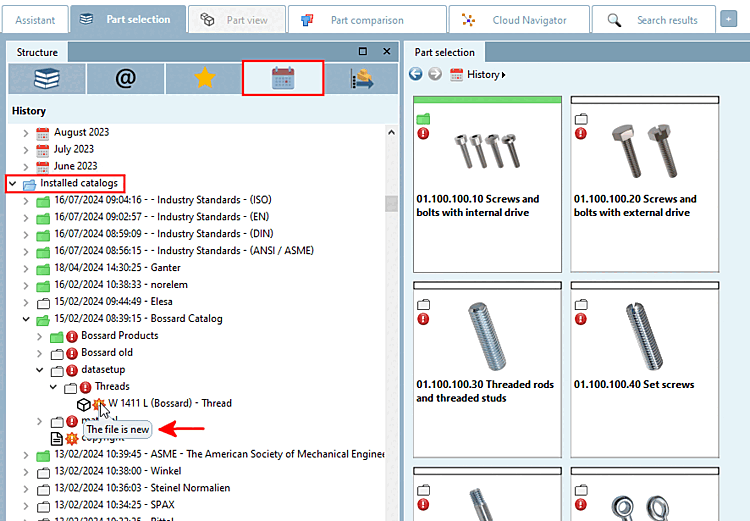The height and width of the screenshot is (521, 750).
Task: Select 16/07/2024 Industry Standards - (EN) row
Action: pos(162,217)
